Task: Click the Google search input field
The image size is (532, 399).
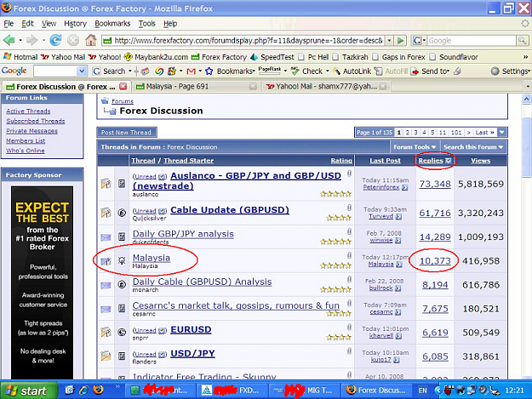Action: pyautogui.click(x=472, y=41)
